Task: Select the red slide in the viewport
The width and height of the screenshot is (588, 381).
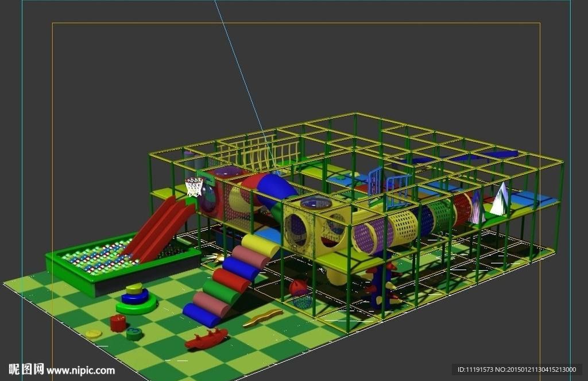Action: click(160, 230)
